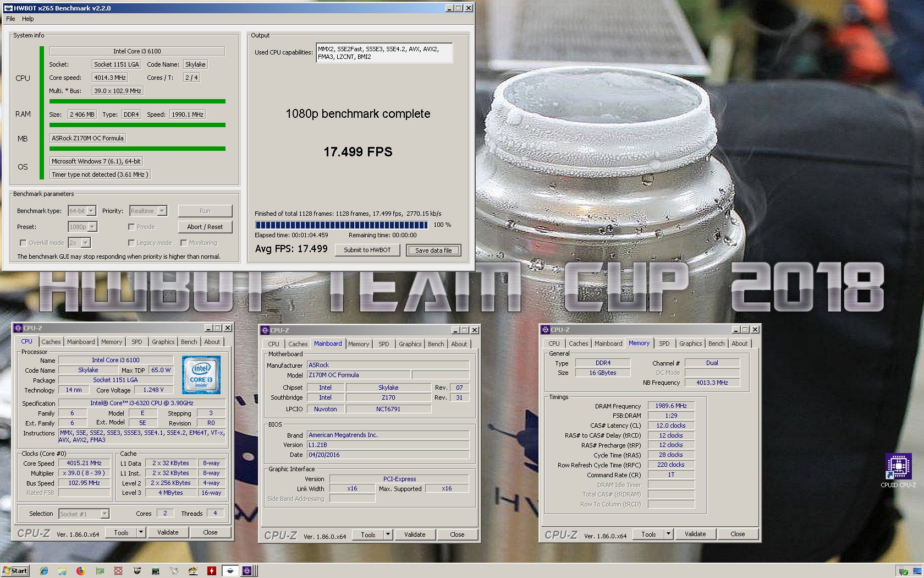Viewport: 924px width, 578px height.
Task: Click the benchmark progress bar at 100%
Action: (x=341, y=225)
